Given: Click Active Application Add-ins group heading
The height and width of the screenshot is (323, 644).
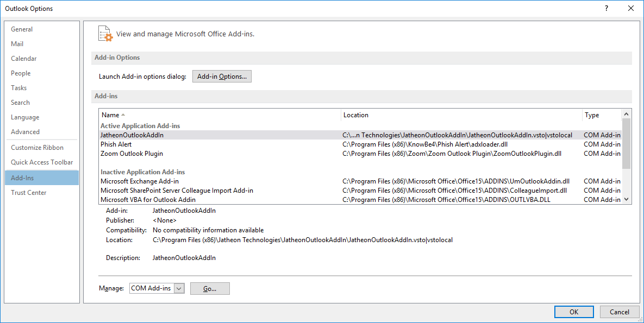Looking at the screenshot, I should pyautogui.click(x=140, y=126).
